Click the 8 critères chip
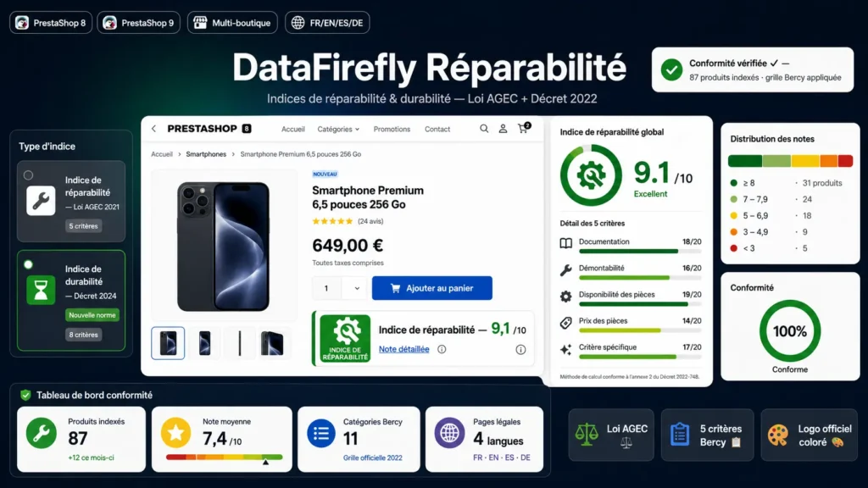The image size is (868, 488). tap(84, 335)
